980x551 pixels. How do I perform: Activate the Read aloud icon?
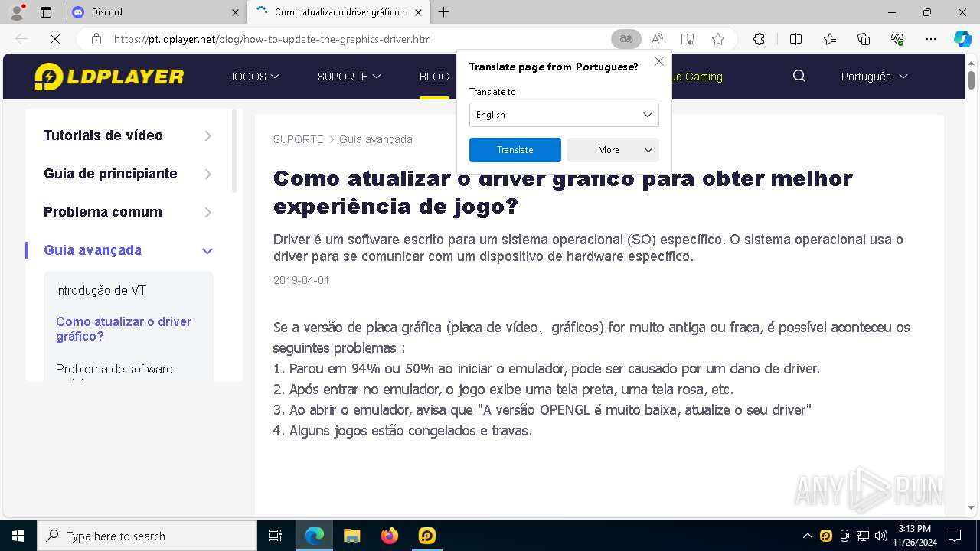click(x=657, y=39)
